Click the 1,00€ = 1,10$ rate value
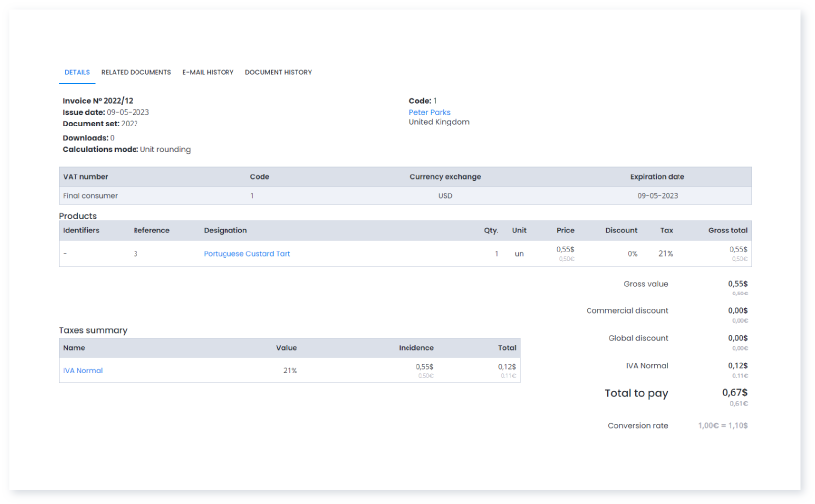This screenshot has height=504, width=815. pos(722,426)
